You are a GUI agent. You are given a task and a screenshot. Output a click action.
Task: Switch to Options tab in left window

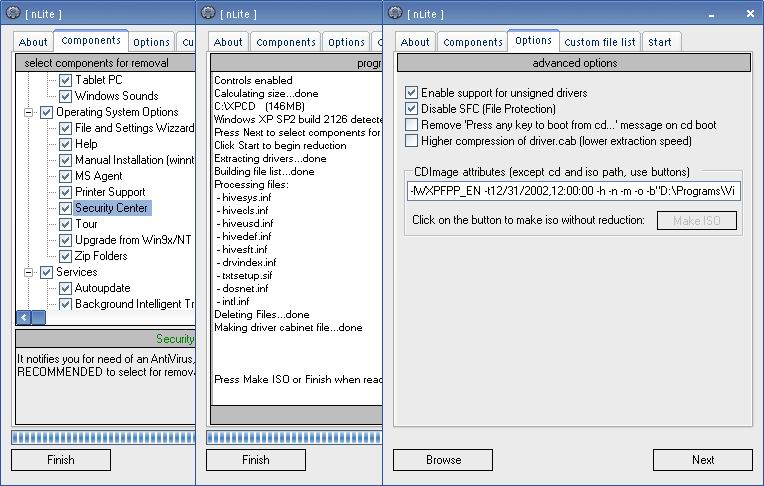152,42
